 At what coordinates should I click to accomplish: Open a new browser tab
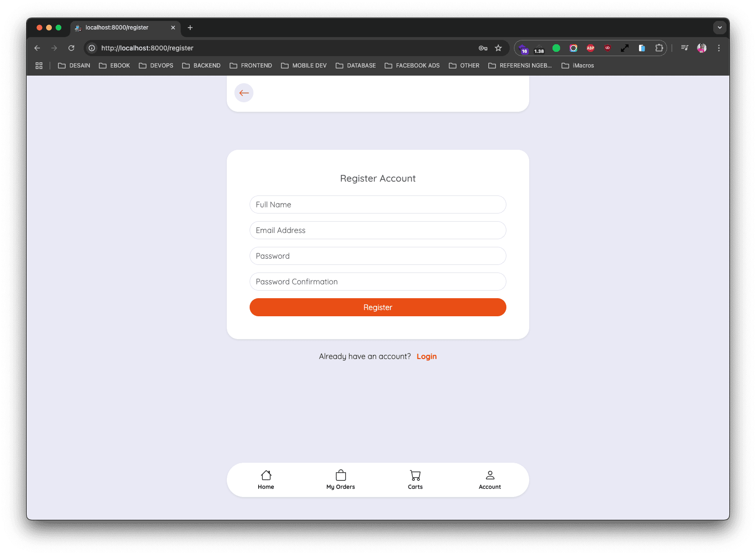pos(190,28)
